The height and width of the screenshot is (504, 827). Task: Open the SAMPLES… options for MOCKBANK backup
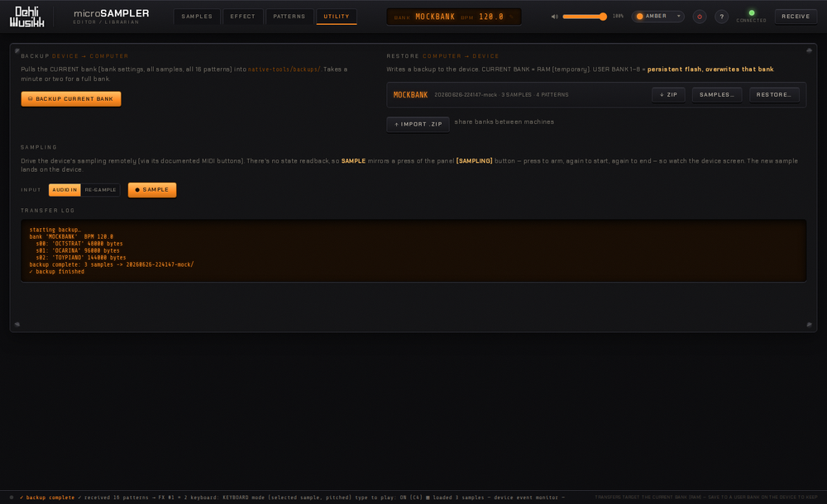(x=717, y=95)
